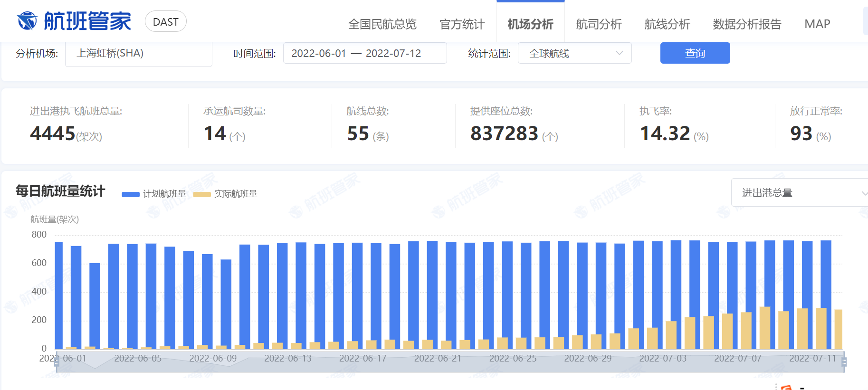The width and height of the screenshot is (868, 390).
Task: Click the right handle of chart zoom slider
Action: [x=844, y=362]
